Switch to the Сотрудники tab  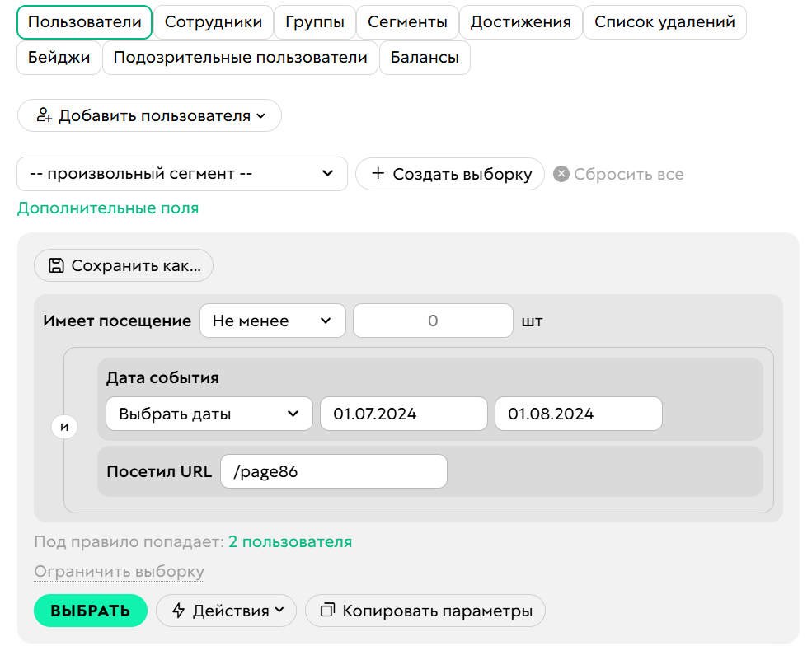[214, 22]
